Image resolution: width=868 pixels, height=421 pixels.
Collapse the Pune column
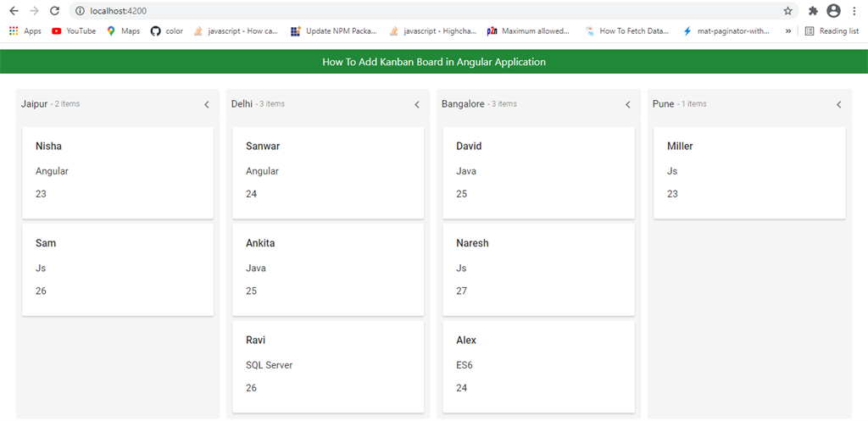[x=839, y=105]
